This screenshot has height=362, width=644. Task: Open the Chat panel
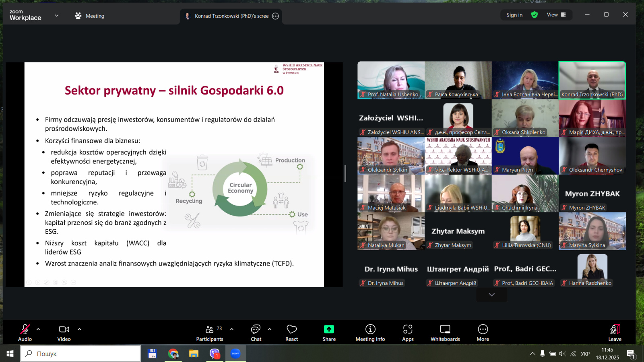256,333
